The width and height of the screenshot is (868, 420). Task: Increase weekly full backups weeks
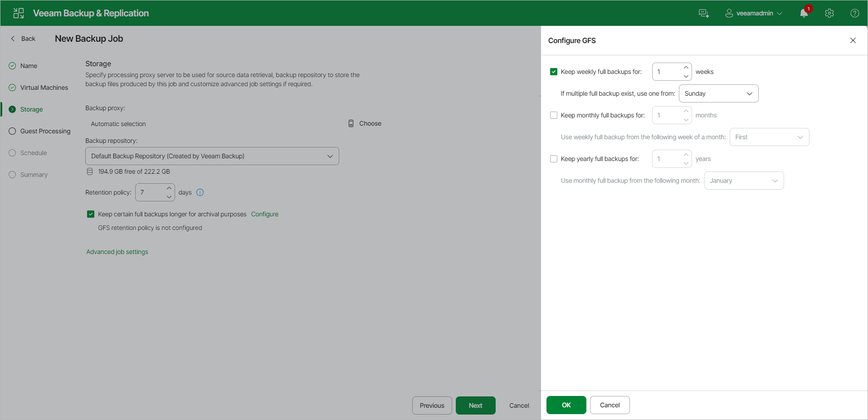click(686, 68)
